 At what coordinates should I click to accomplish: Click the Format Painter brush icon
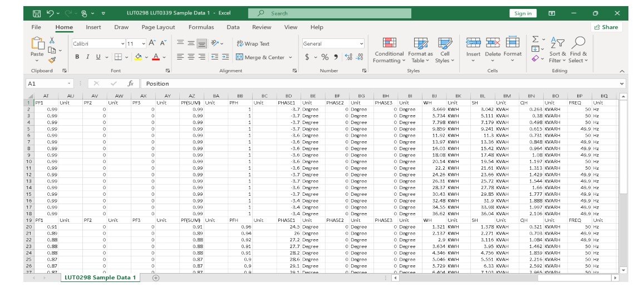[x=52, y=60]
